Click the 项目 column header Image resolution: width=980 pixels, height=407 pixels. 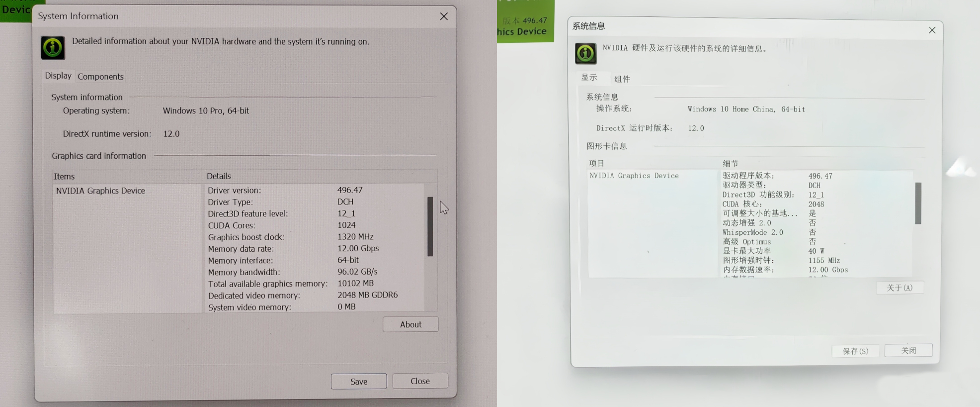(597, 163)
